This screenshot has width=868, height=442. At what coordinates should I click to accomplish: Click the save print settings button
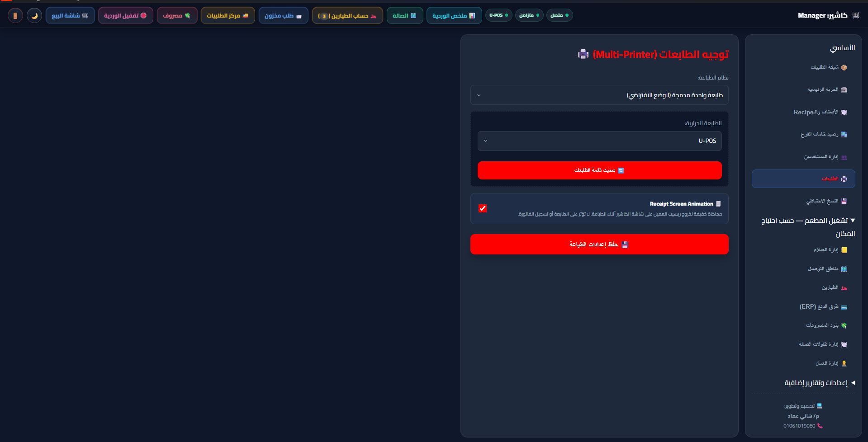[x=599, y=245]
